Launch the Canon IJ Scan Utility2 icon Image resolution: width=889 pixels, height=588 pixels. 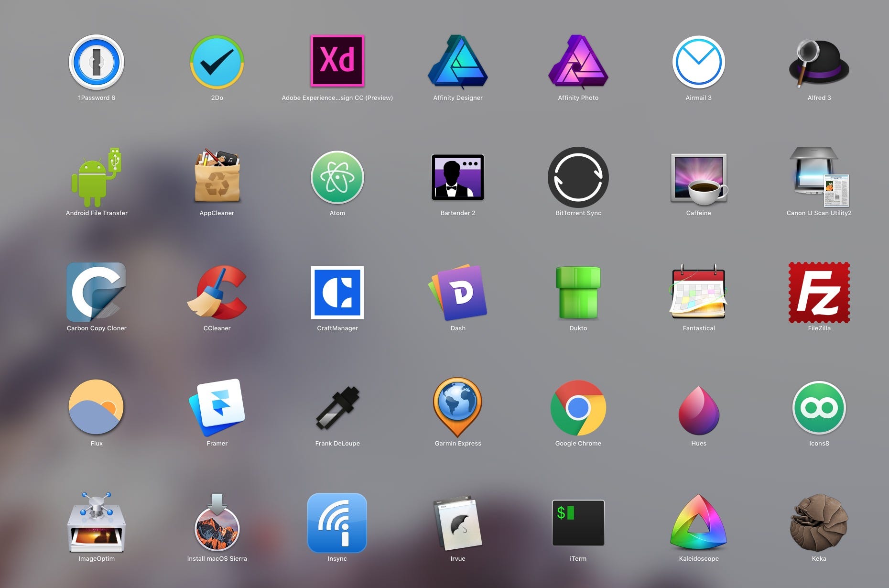(x=819, y=177)
